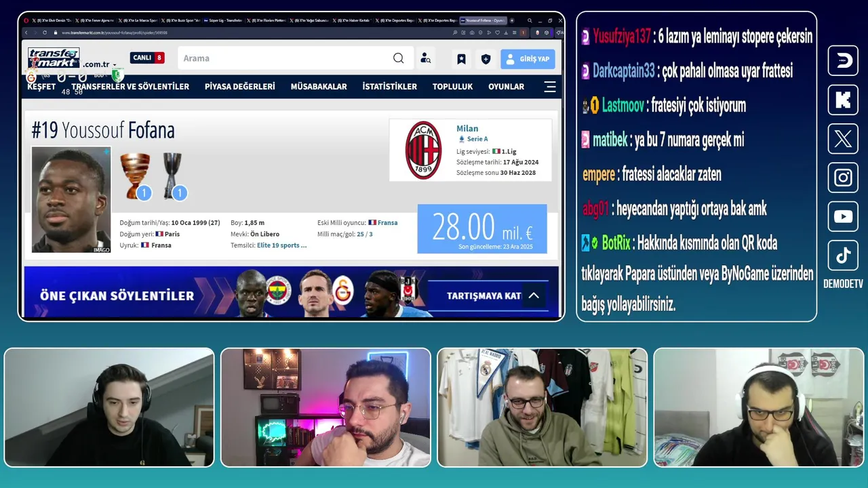Click username Yusufziya137 in chat
The height and width of the screenshot is (488, 868).
(x=621, y=37)
